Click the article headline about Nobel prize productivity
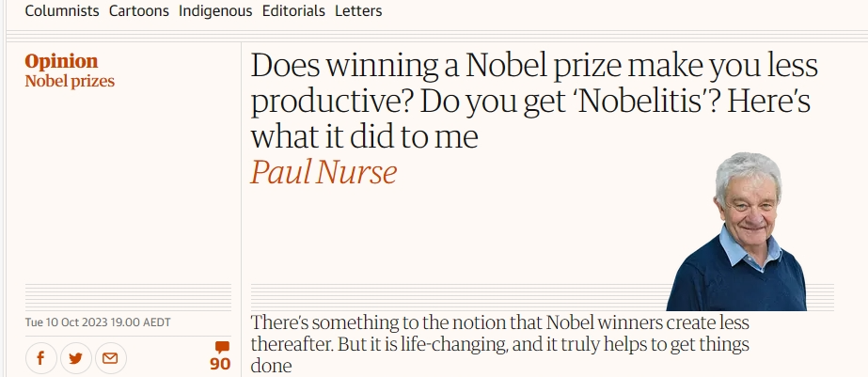The width and height of the screenshot is (868, 377). coord(534,101)
